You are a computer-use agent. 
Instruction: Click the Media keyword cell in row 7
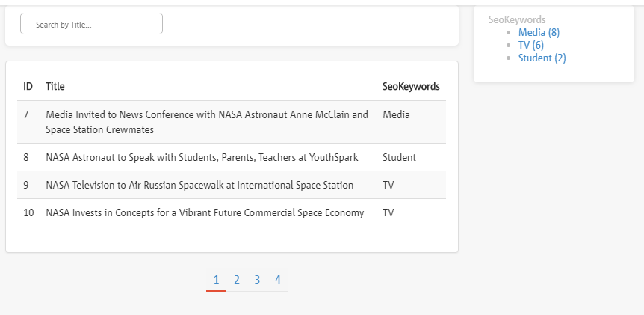(x=396, y=115)
